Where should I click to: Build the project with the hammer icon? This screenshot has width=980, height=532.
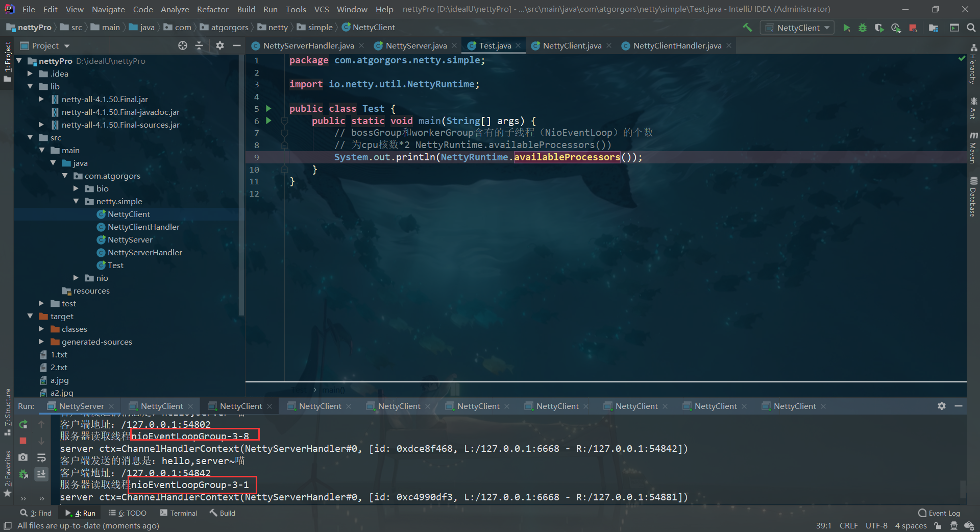pos(747,28)
